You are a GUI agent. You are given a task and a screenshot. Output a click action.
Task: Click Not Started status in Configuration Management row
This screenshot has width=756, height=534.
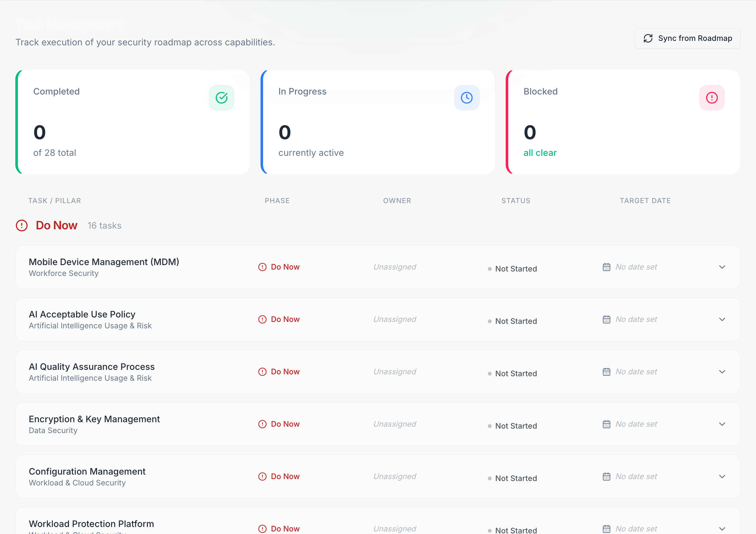coord(512,478)
